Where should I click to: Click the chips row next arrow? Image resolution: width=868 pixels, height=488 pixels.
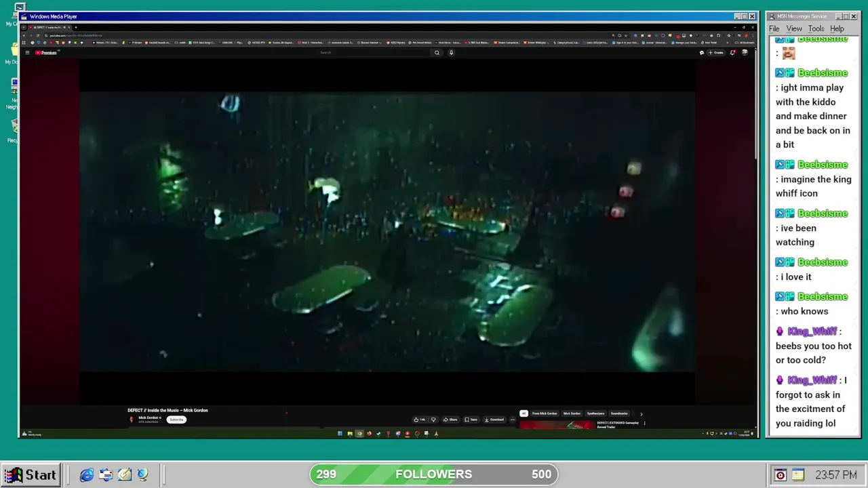pyautogui.click(x=641, y=413)
